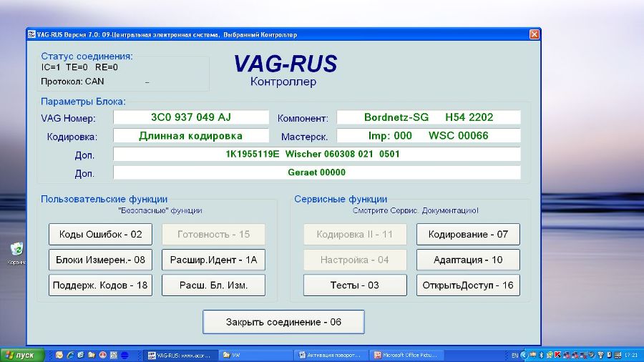Image resolution: width=644 pixels, height=362 pixels.
Task: Open Блоки Измерен. - 08 function
Action: [x=100, y=260]
